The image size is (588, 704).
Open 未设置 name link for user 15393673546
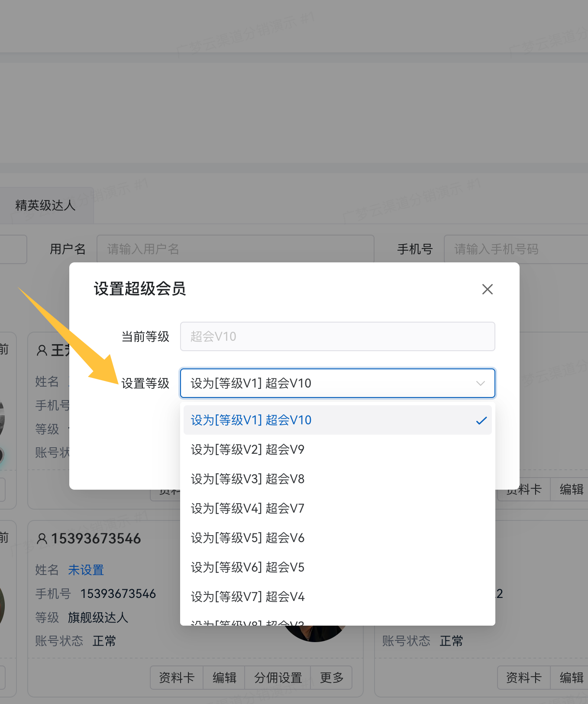point(86,570)
